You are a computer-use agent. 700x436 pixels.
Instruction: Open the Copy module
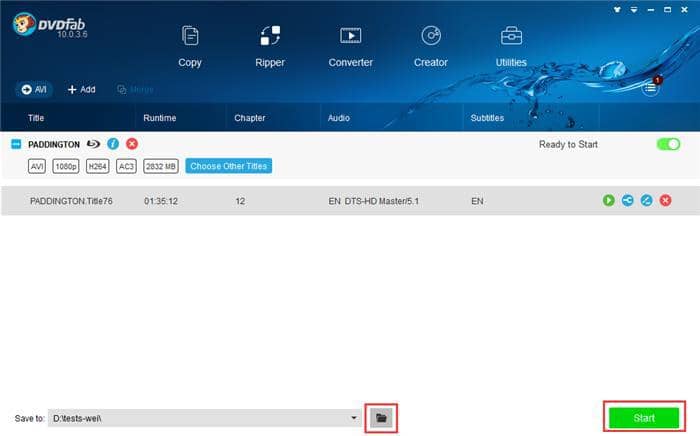[x=190, y=46]
